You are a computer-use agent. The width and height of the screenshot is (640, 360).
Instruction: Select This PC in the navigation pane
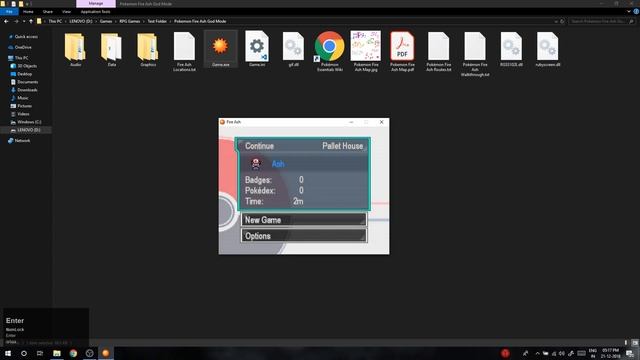(x=21, y=58)
